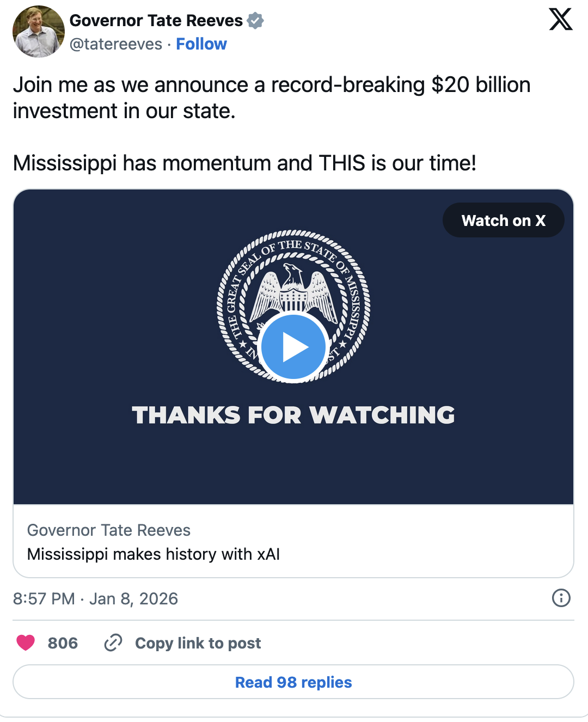Click the video title Mississippi makes history with xAI
The image size is (588, 722).
(154, 554)
